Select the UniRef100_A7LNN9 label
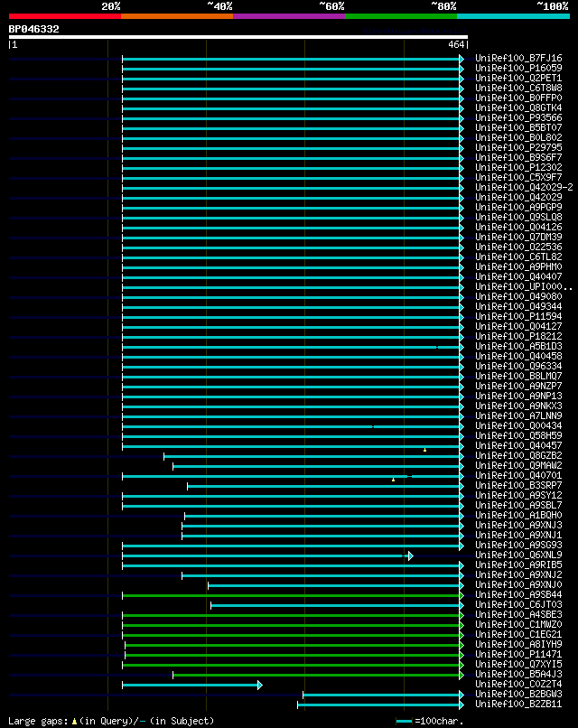The image size is (578, 728). pyautogui.click(x=518, y=416)
